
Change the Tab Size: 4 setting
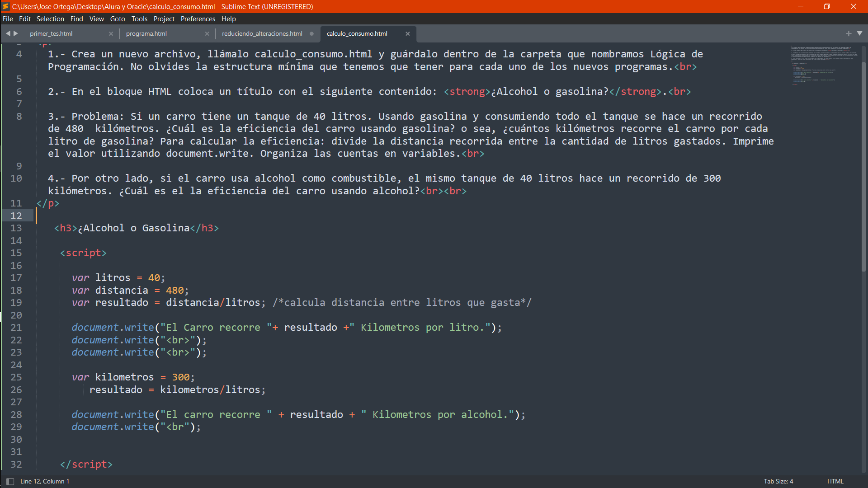778,482
